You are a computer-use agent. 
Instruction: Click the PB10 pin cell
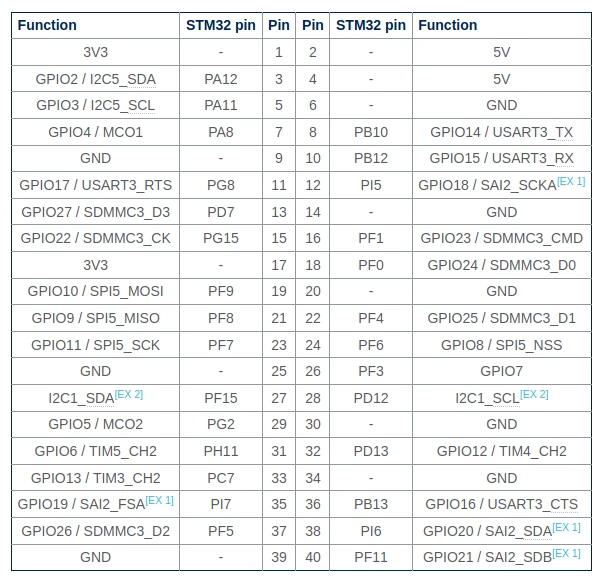tap(371, 132)
